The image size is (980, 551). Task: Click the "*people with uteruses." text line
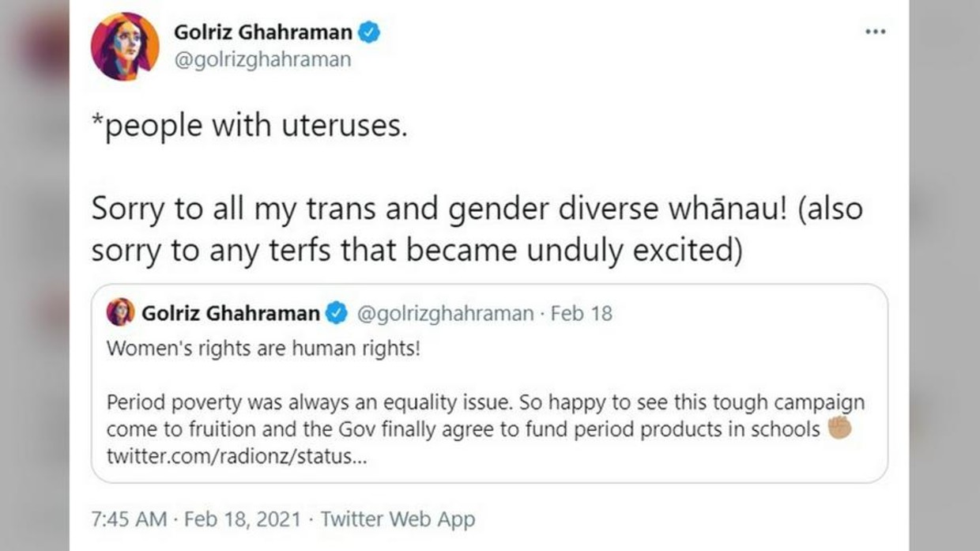[x=250, y=126]
